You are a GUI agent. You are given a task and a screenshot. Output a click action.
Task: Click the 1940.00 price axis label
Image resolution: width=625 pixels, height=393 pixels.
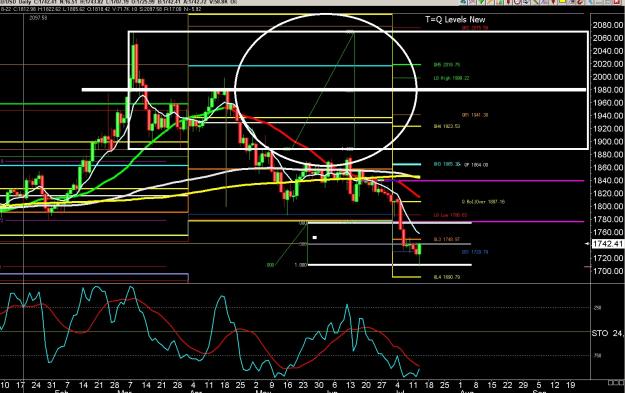click(608, 116)
